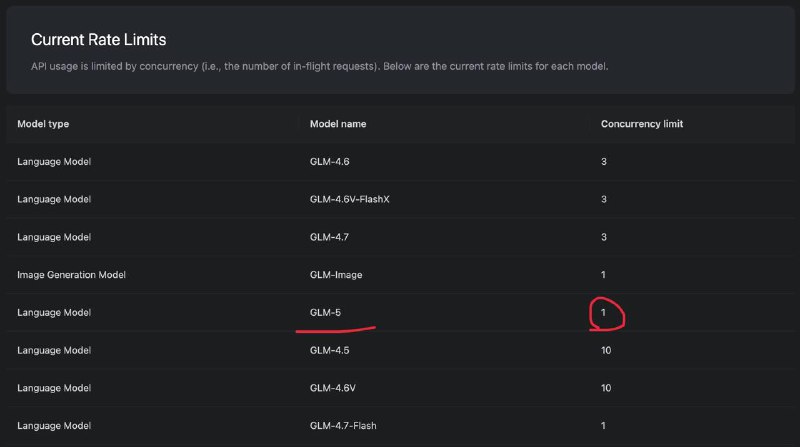The image size is (800, 447).
Task: Click the Model name column header
Action: tap(338, 124)
